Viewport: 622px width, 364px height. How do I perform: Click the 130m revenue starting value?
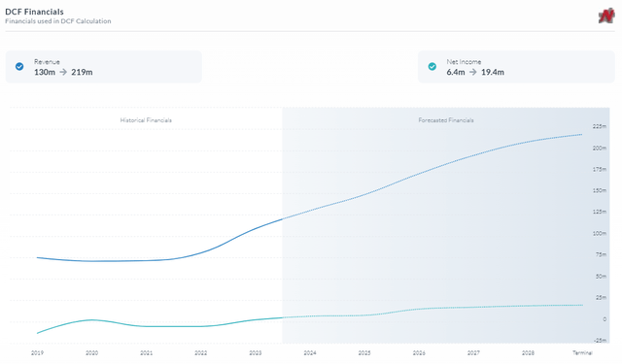coord(45,72)
